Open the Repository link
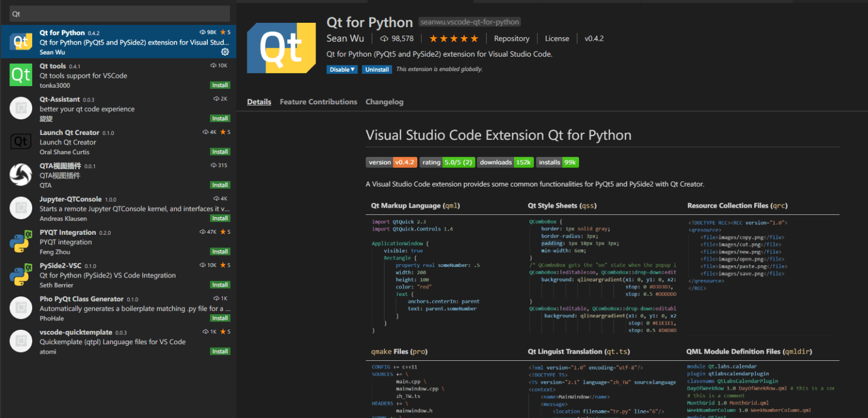The height and width of the screenshot is (418, 868). (x=512, y=39)
